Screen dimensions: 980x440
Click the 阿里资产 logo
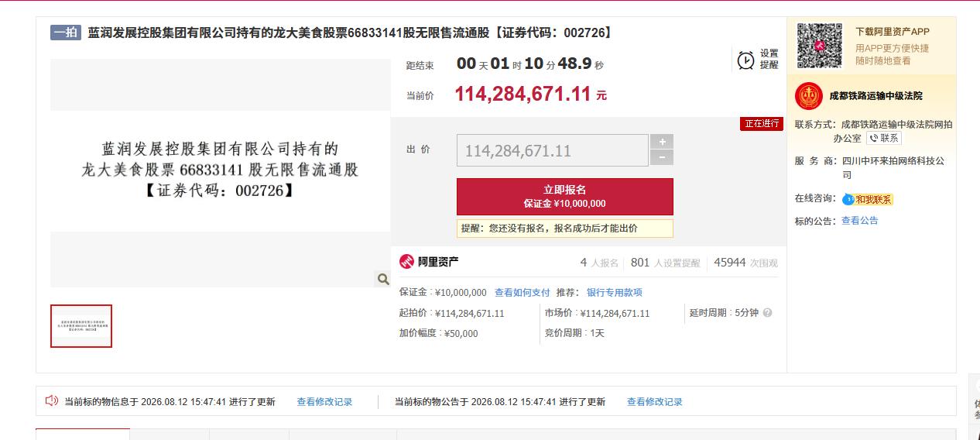[429, 262]
